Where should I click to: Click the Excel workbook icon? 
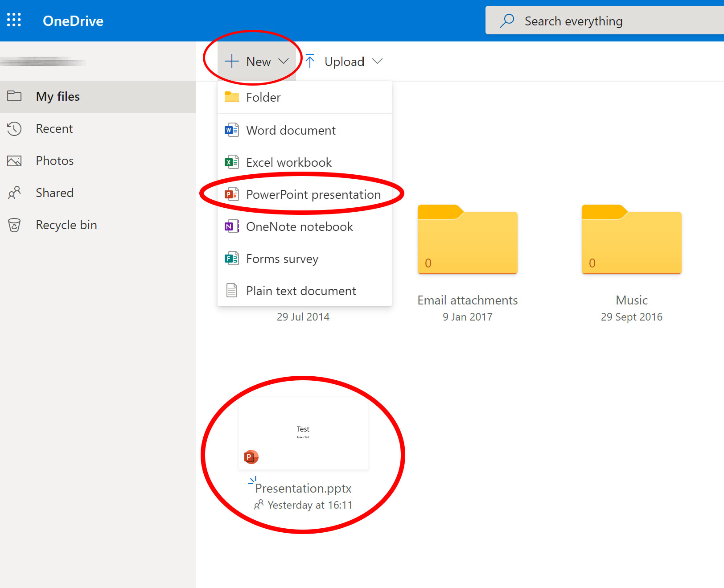tap(232, 162)
